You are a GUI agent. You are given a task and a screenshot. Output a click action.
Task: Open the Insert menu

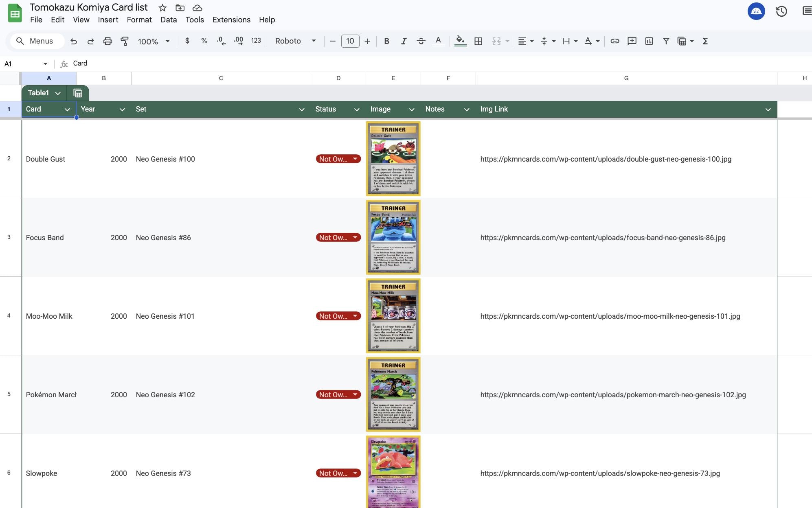pos(108,20)
